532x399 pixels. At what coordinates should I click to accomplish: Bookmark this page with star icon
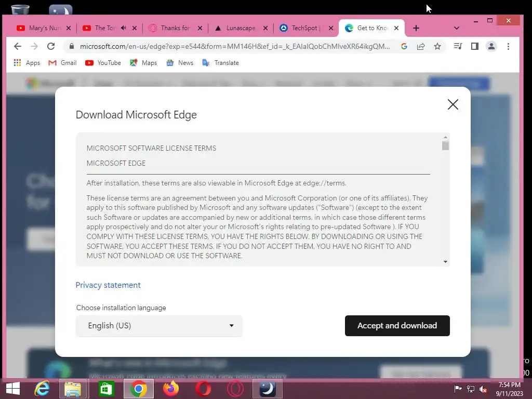(437, 46)
